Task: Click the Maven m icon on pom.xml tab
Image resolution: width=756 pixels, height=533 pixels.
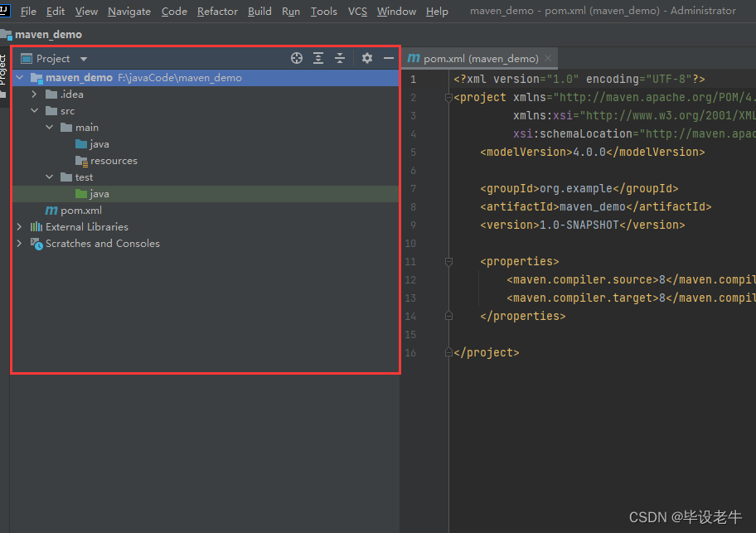Action: tap(414, 58)
